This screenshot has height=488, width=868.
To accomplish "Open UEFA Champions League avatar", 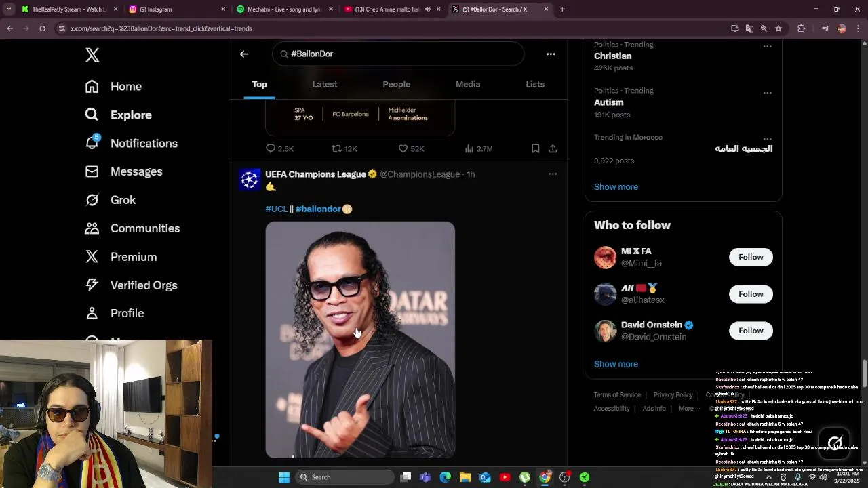I will point(250,179).
